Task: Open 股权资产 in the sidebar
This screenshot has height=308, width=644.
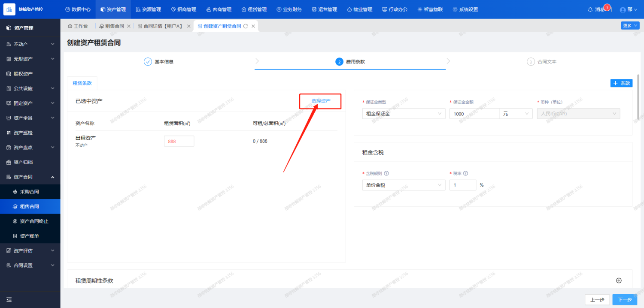Action: point(30,74)
